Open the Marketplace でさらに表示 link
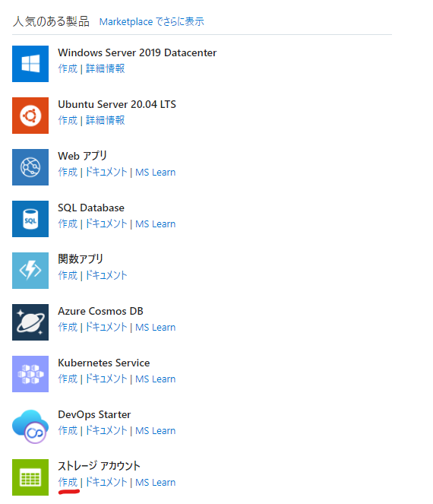The height and width of the screenshot is (504, 433). [x=152, y=21]
